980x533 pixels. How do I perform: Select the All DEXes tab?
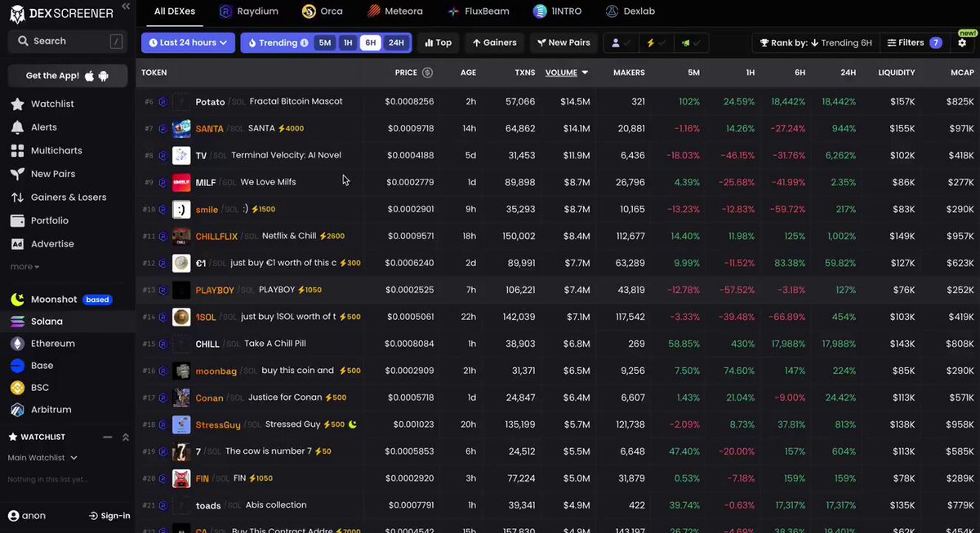tap(174, 11)
